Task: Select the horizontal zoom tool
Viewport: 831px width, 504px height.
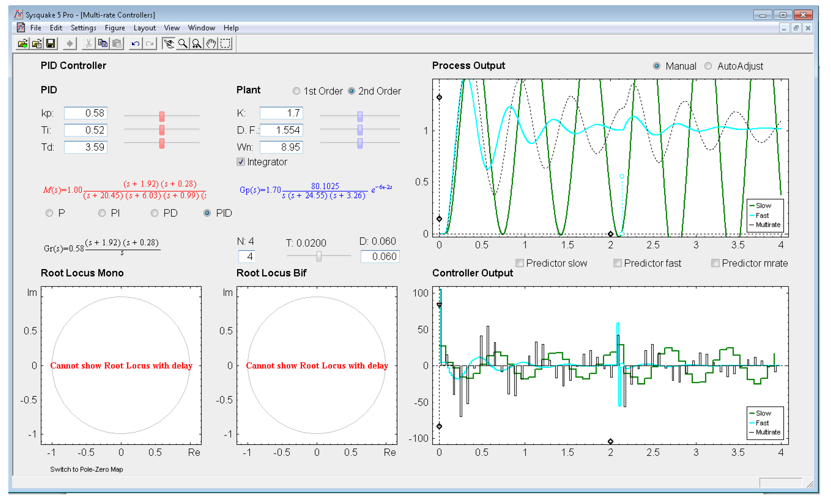Action: click(x=197, y=43)
